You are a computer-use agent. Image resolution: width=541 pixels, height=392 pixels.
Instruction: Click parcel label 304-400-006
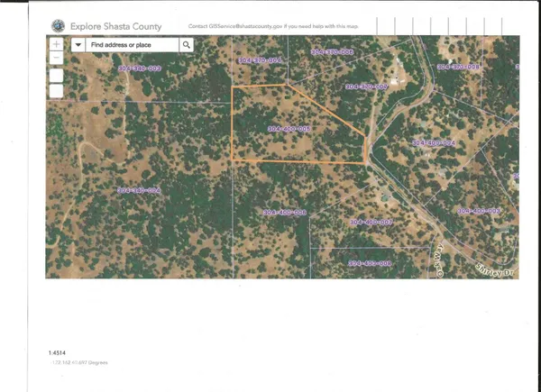point(285,212)
